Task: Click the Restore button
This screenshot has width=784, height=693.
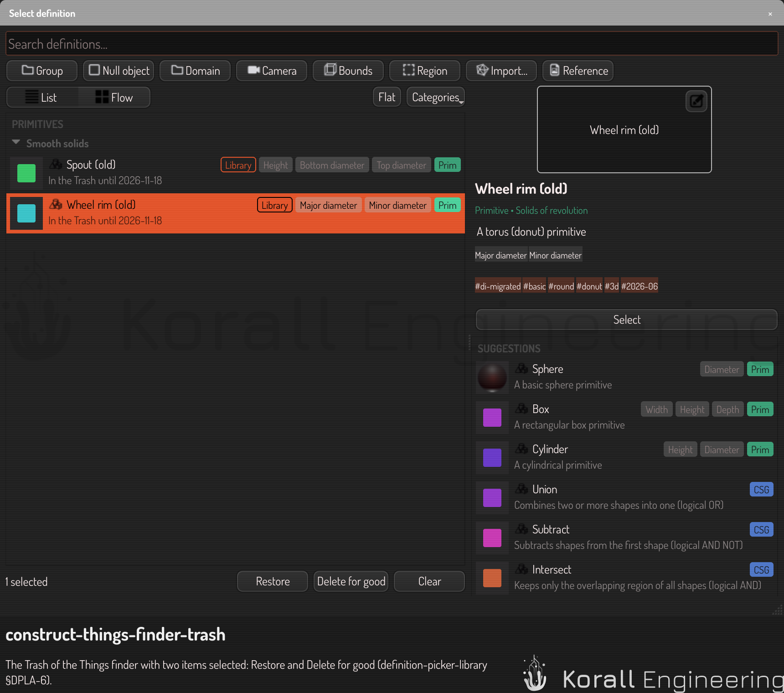Action: pyautogui.click(x=273, y=581)
